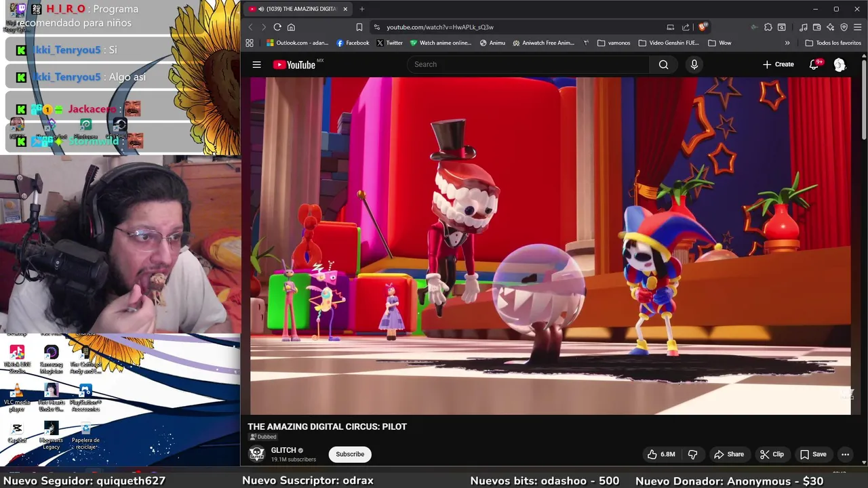Create a Clip of the video
The height and width of the screenshot is (488, 868).
point(772,454)
